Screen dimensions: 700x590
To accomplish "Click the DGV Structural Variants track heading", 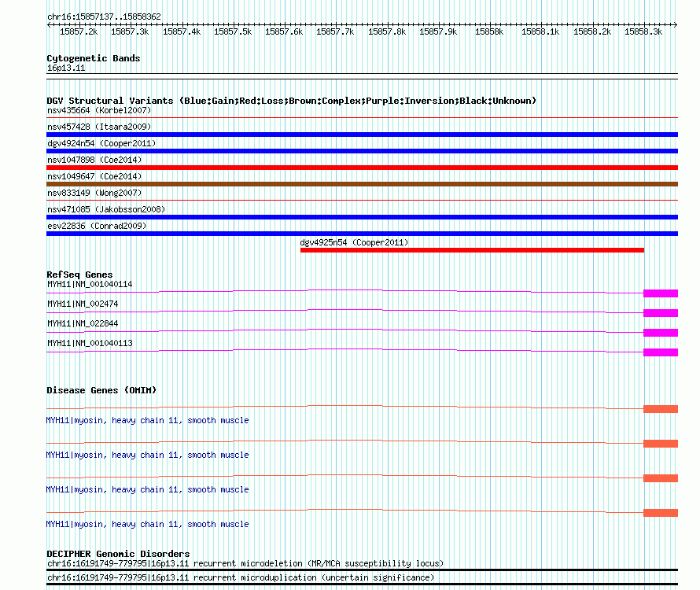I will click(292, 101).
